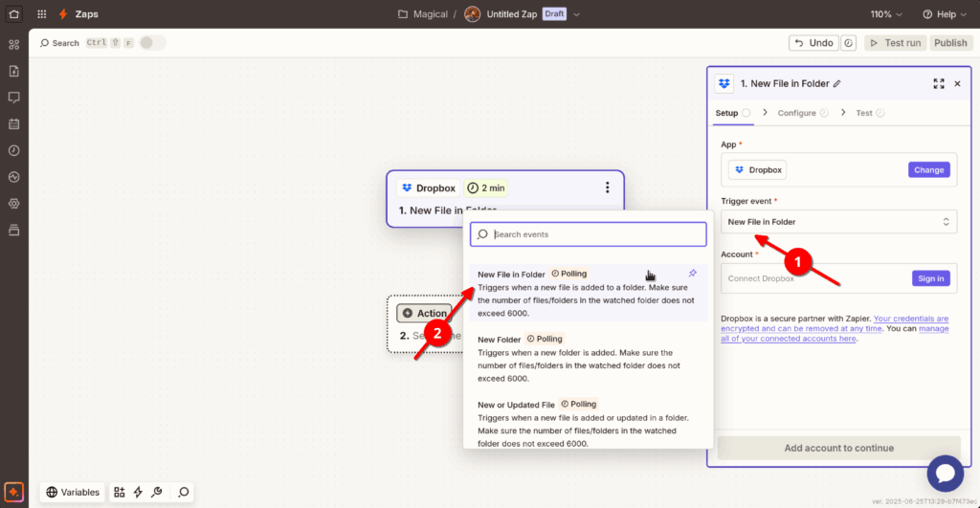Close the step editor panel

point(957,84)
